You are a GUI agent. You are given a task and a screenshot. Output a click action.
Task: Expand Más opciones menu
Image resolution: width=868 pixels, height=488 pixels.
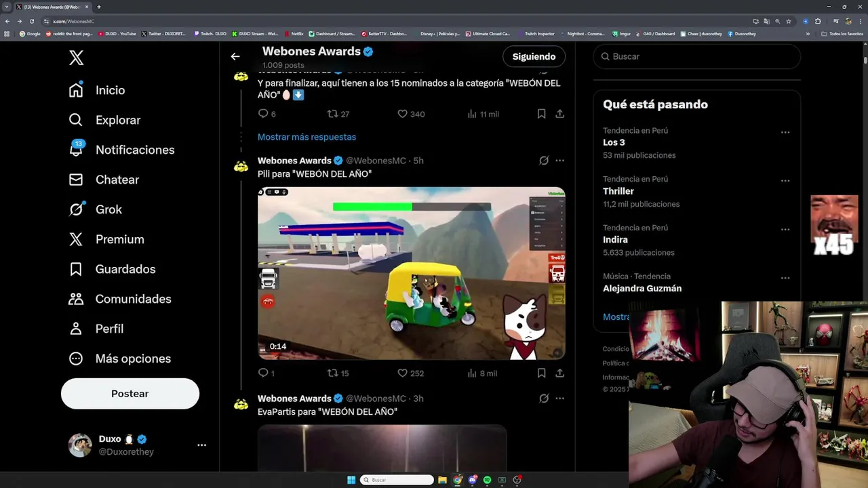119,359
